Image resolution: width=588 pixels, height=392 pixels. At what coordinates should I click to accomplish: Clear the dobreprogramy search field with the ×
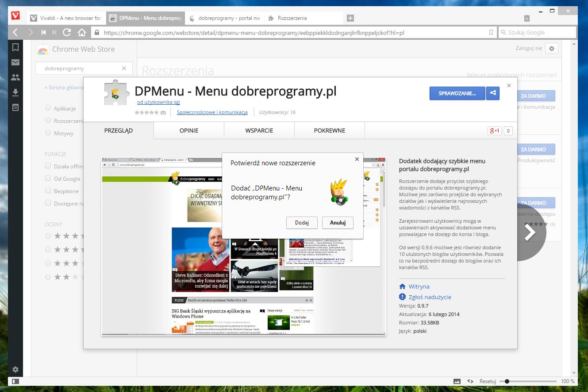[x=124, y=68]
